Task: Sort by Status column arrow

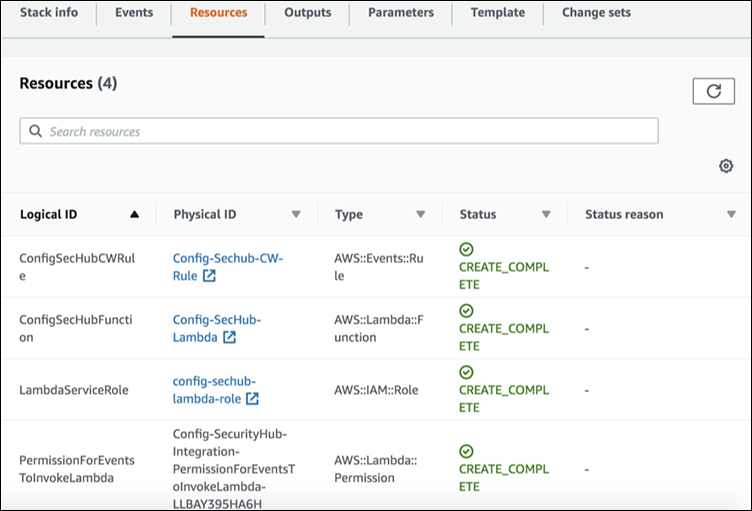Action: [x=546, y=214]
